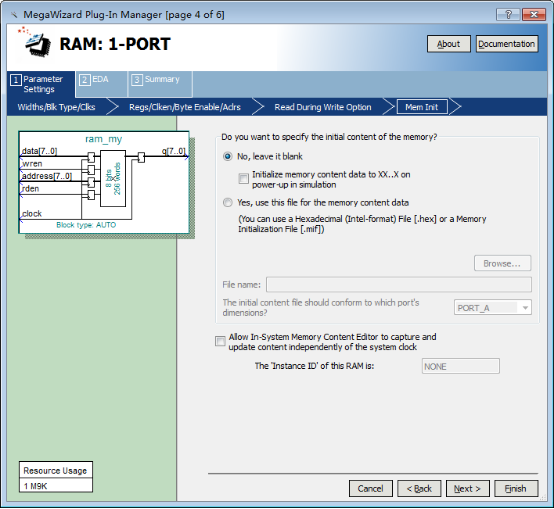Image resolution: width=554 pixels, height=509 pixels.
Task: Go to Regs/Clken/Byte Enable/Aclrs step
Action: click(185, 107)
